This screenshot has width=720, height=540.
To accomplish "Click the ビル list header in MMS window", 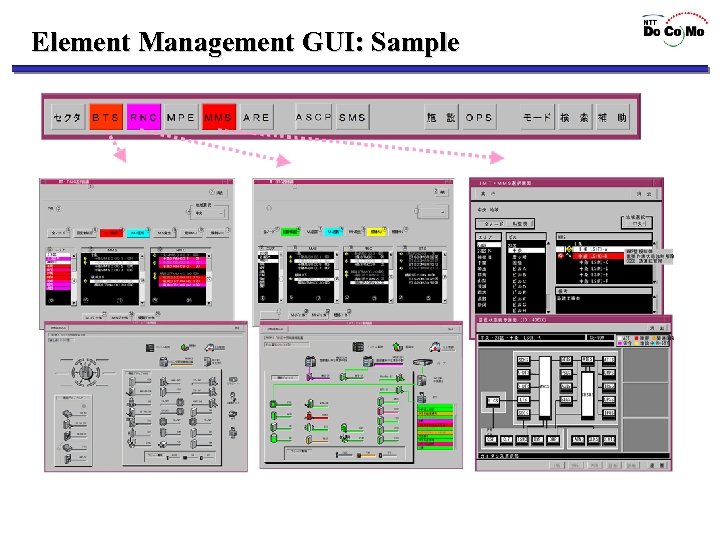I will coord(526,237).
